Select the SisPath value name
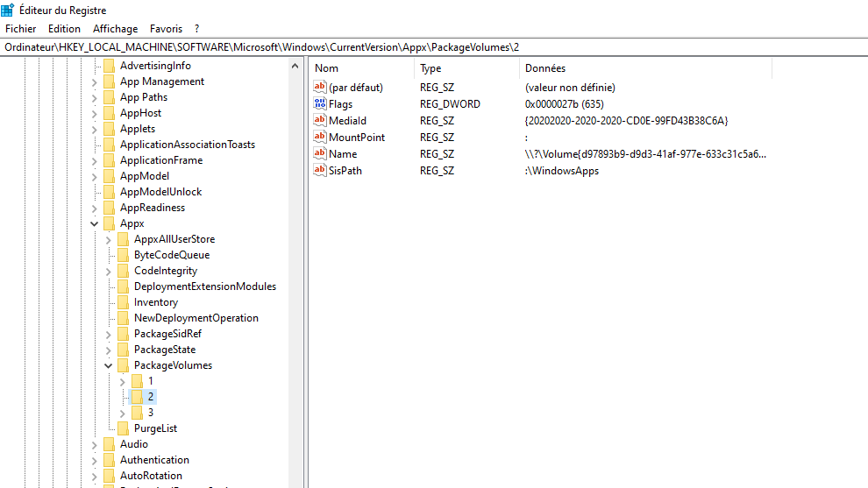Image resolution: width=868 pixels, height=488 pixels. coord(345,171)
